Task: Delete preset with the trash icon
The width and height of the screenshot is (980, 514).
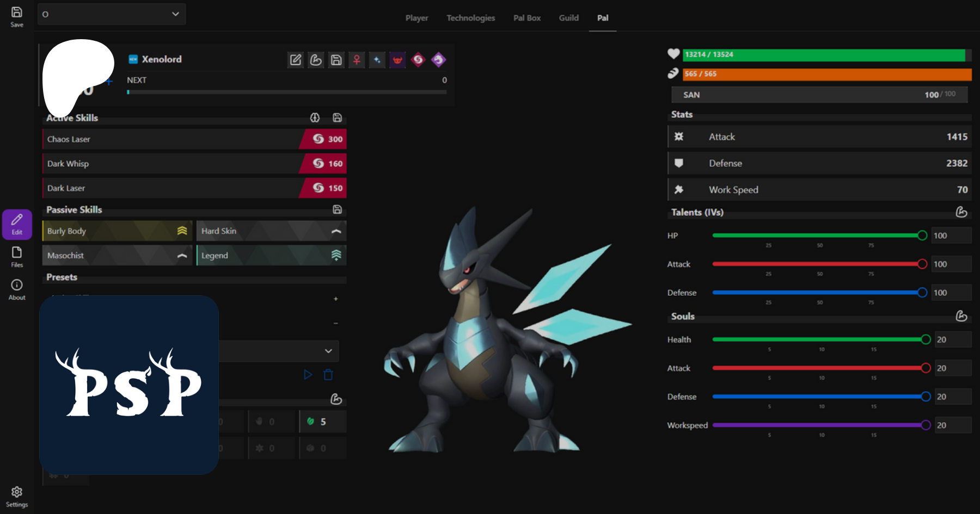Action: pyautogui.click(x=328, y=375)
